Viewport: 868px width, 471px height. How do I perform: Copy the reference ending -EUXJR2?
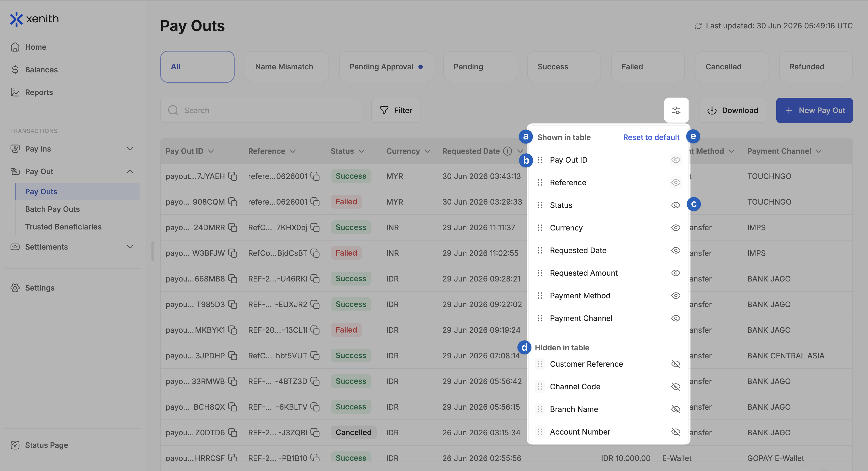point(315,304)
